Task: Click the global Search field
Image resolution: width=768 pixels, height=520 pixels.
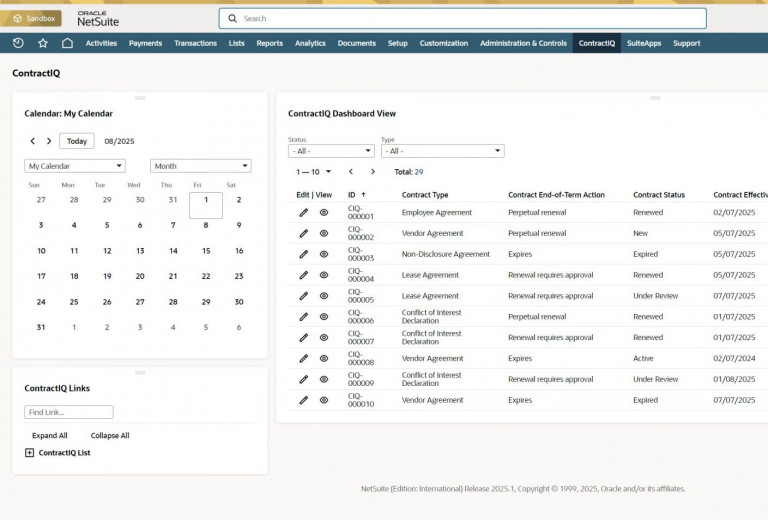Action: tap(462, 19)
